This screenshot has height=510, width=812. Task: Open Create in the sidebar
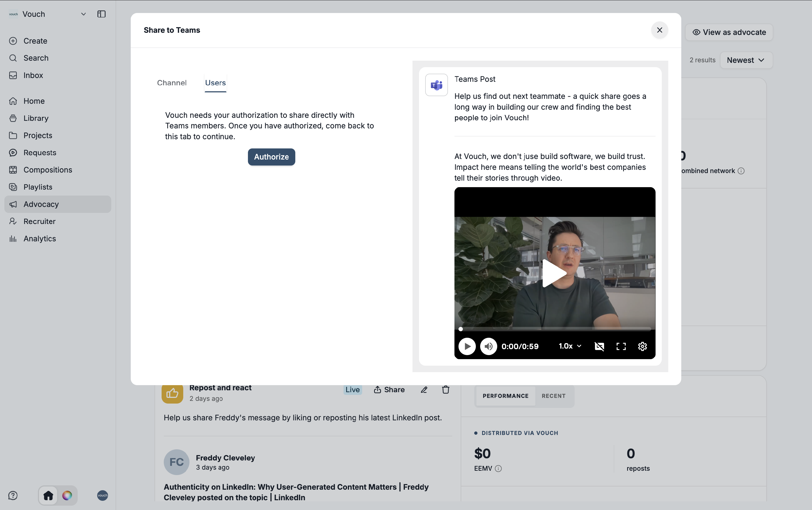click(58, 41)
